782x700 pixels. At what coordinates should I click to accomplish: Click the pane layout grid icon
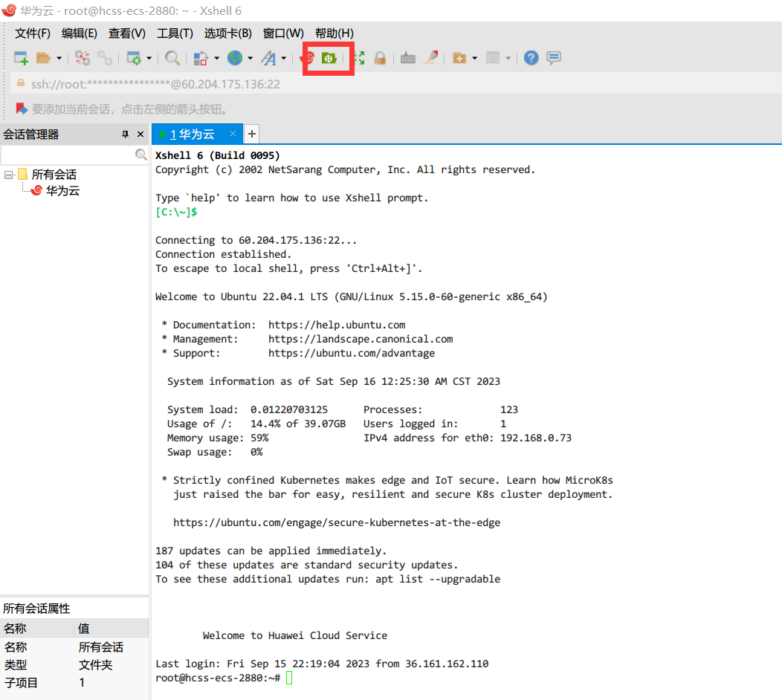tap(493, 58)
